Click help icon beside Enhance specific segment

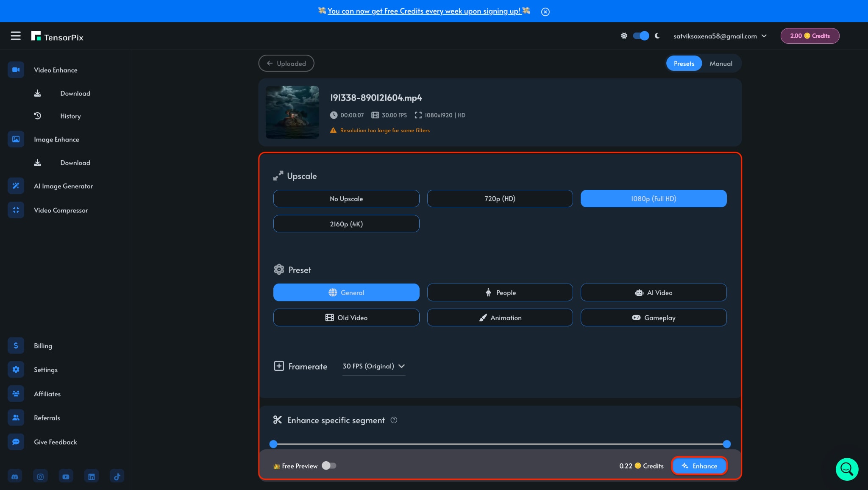coord(394,420)
